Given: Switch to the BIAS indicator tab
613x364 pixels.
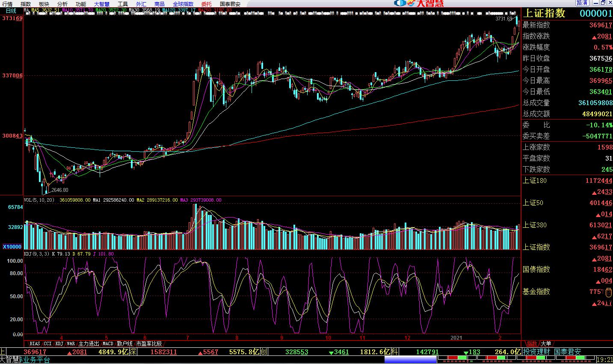Looking at the screenshot, I should pyautogui.click(x=35, y=343).
